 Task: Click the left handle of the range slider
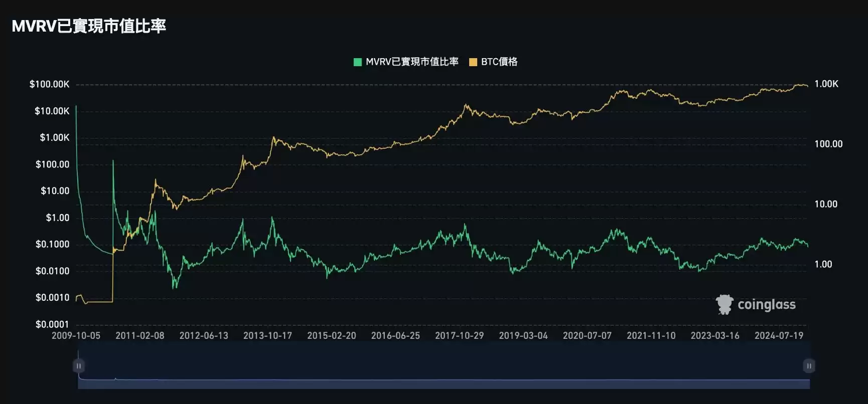[x=79, y=366]
